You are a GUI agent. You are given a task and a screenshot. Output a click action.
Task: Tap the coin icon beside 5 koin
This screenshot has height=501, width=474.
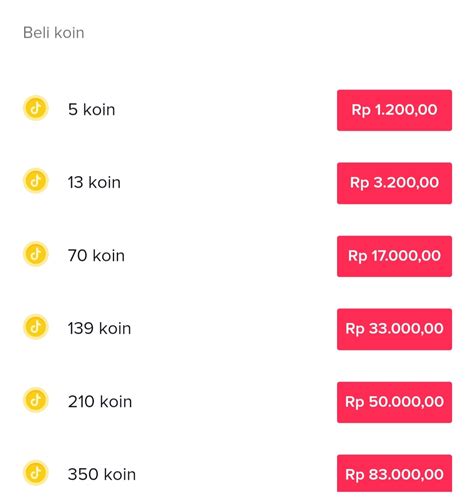coord(36,108)
